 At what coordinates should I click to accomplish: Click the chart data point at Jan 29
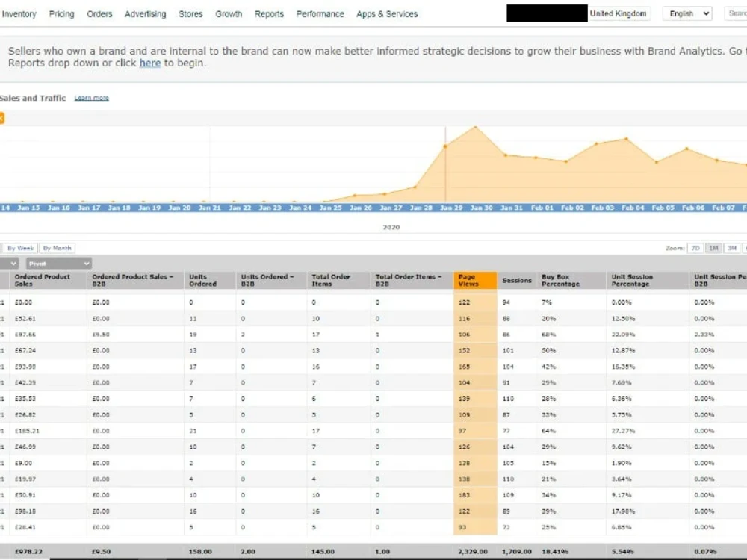[x=445, y=146]
